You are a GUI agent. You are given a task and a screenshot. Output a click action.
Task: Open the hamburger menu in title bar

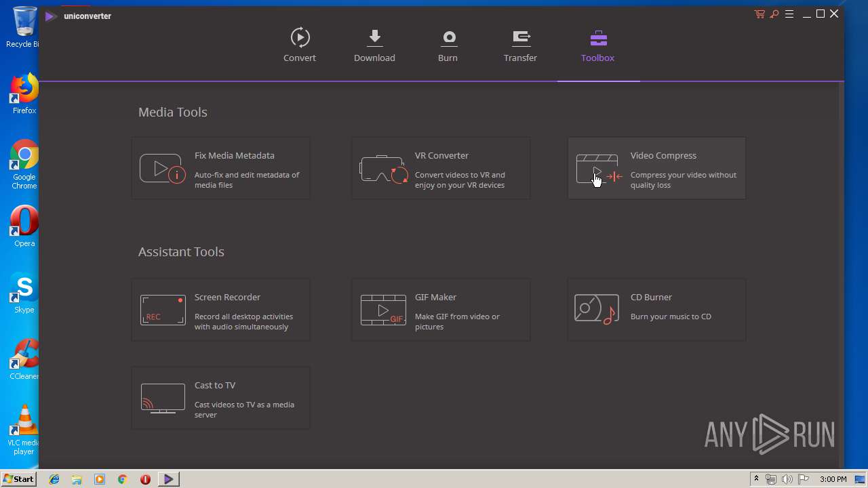click(789, 14)
